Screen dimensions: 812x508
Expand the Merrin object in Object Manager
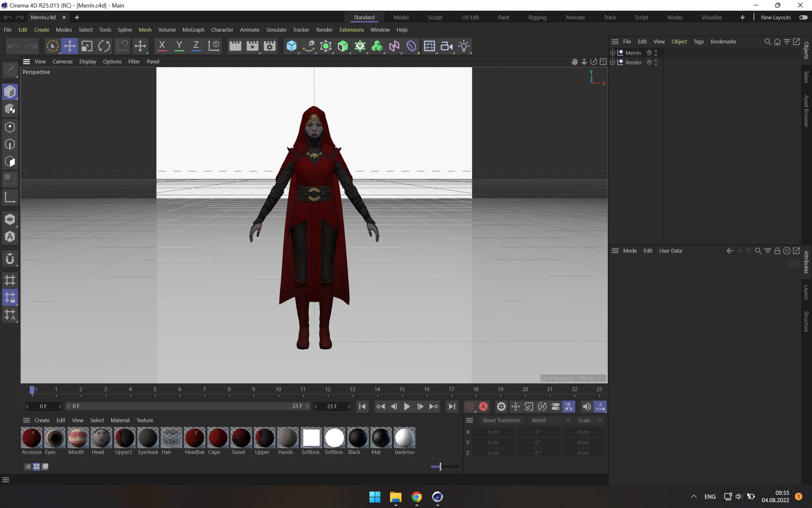(613, 53)
